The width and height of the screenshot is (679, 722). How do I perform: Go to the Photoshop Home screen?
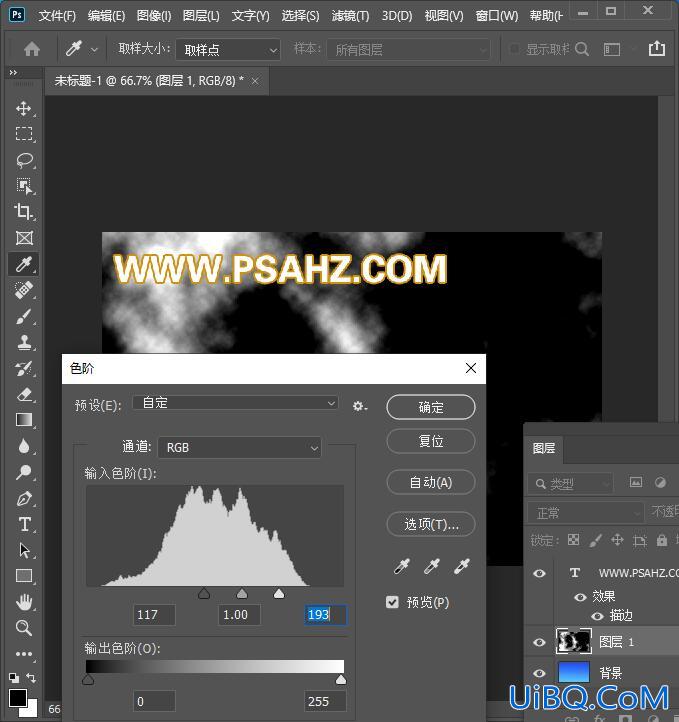(32, 49)
